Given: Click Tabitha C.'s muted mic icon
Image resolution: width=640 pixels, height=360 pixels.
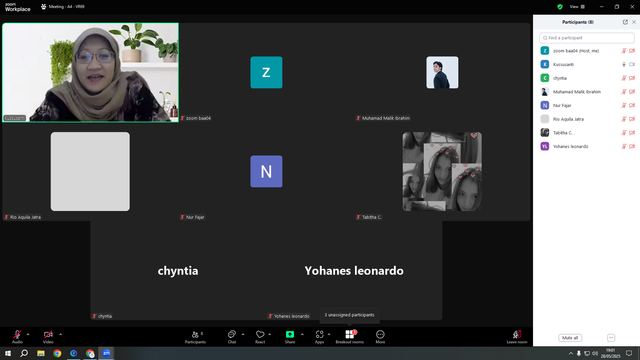Looking at the screenshot, I should click(x=624, y=133).
